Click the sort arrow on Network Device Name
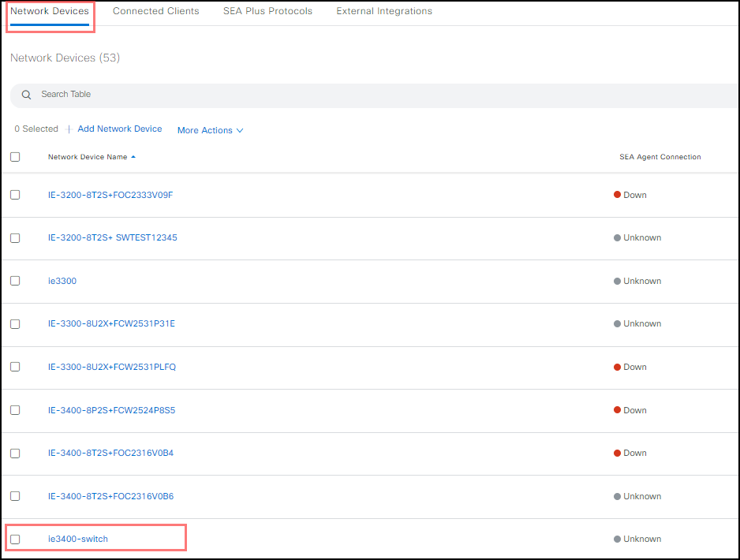 [x=133, y=156]
